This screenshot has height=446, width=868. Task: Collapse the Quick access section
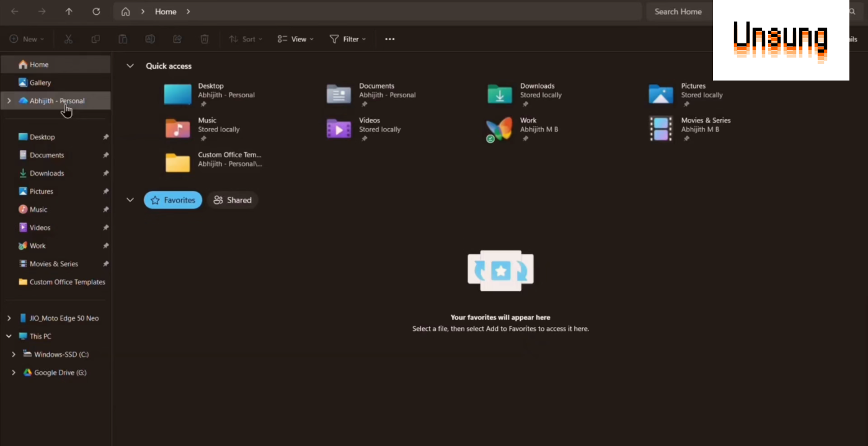tap(130, 65)
